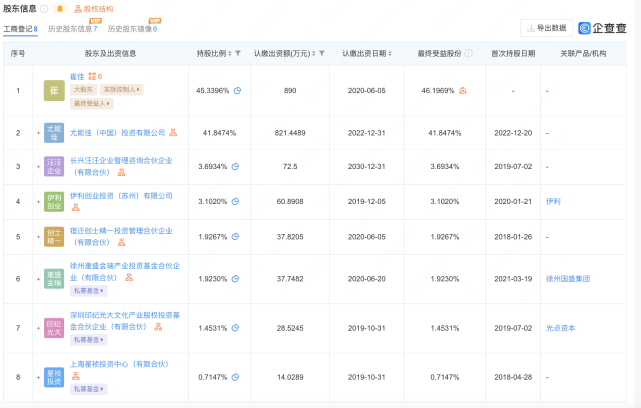Expand the 长兴汪汪企业 row with plus button
This screenshot has width=641, height=408.
[38, 166]
